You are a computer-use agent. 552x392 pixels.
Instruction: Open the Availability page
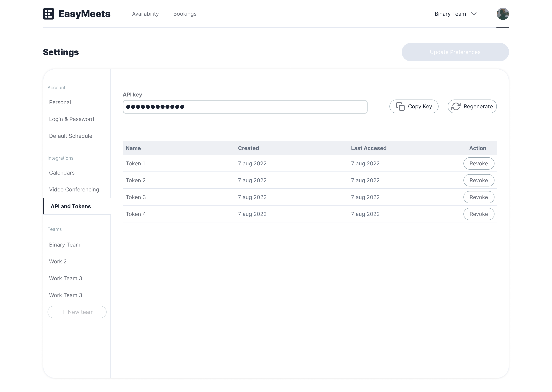[x=145, y=14]
